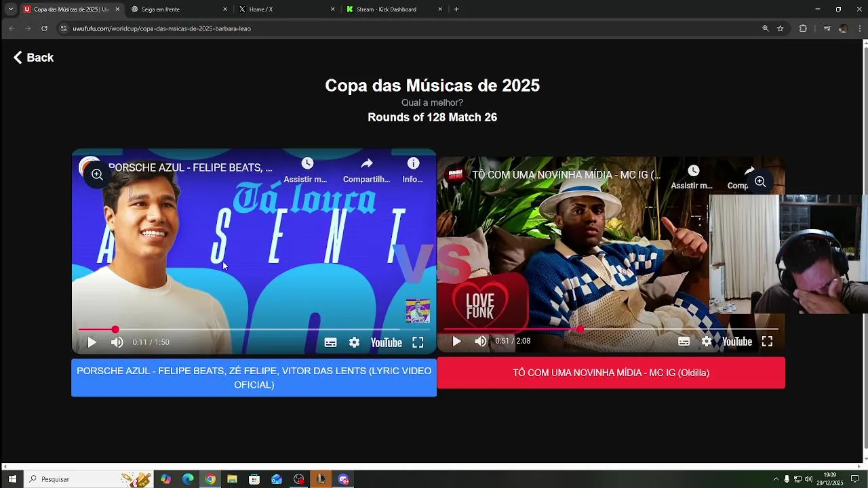Image resolution: width=868 pixels, height=488 pixels.
Task: Switch to Seiga em frente tab
Action: coord(178,9)
